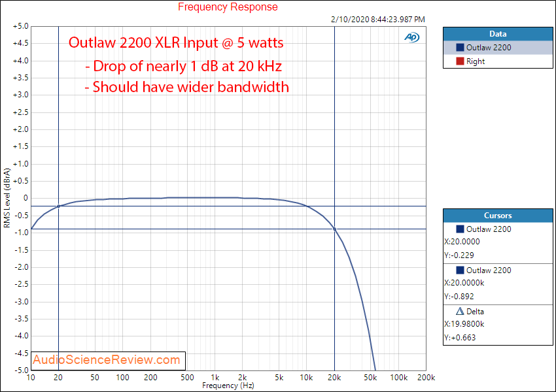Screen dimensions: 556x392
Task: Click the 0 tick on the Y axis
Action: pyautogui.click(x=26, y=199)
